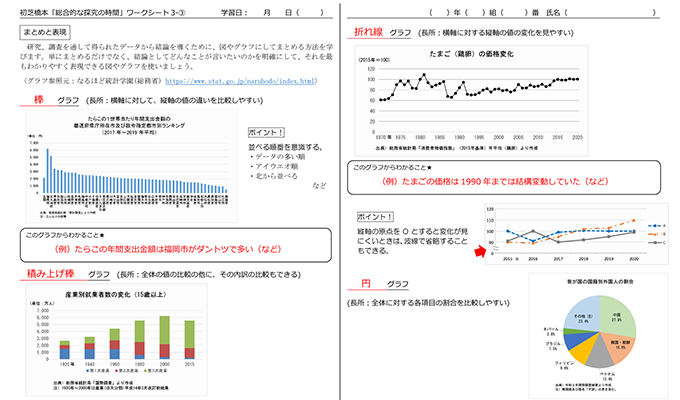Select 縦軸の原点を 0 とすると paragraph
Viewport: 680px width, 400px height.
point(412,241)
